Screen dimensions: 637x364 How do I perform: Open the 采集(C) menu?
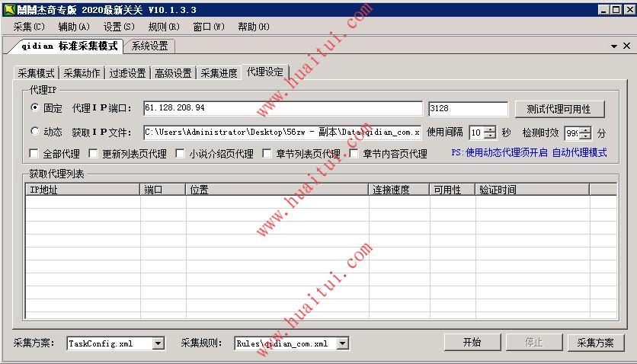29,27
